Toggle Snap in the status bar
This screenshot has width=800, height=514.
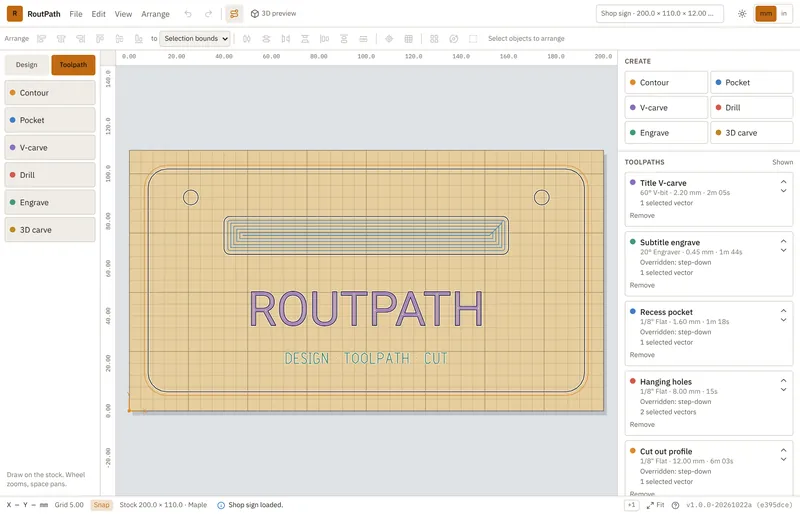point(101,505)
